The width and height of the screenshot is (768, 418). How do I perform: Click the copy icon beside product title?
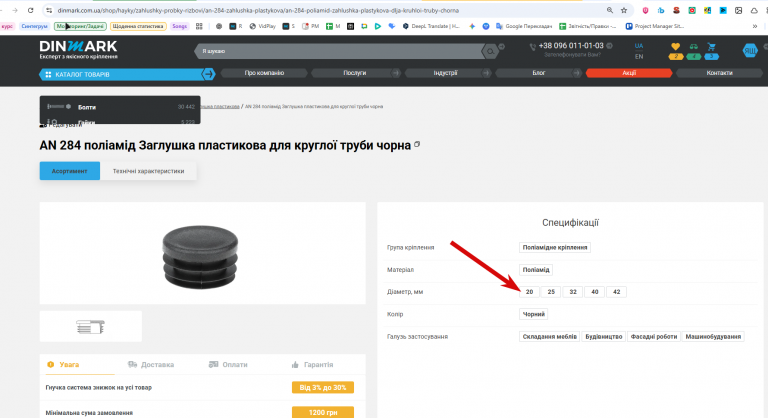coord(417,145)
